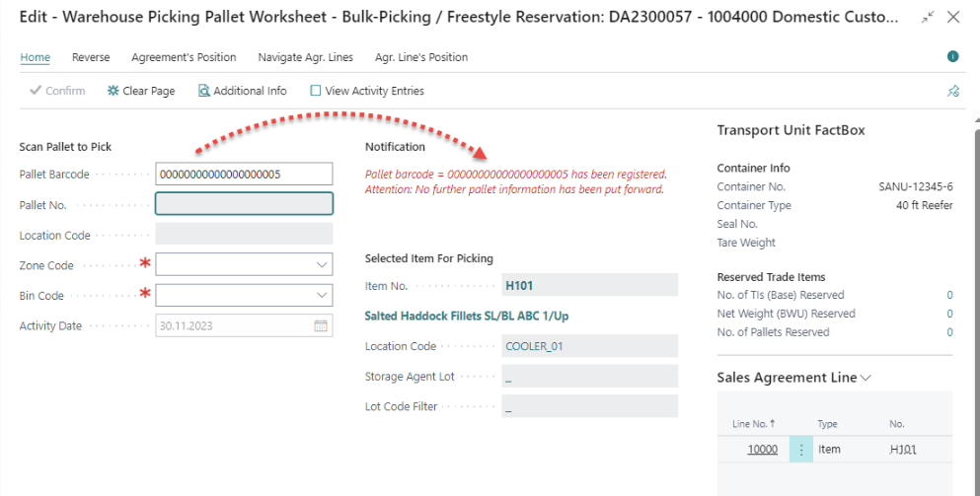Viewport: 980px width, 496px height.
Task: Close the Warehouse Picking Pallet Worksheet dialog
Action: 952,18
